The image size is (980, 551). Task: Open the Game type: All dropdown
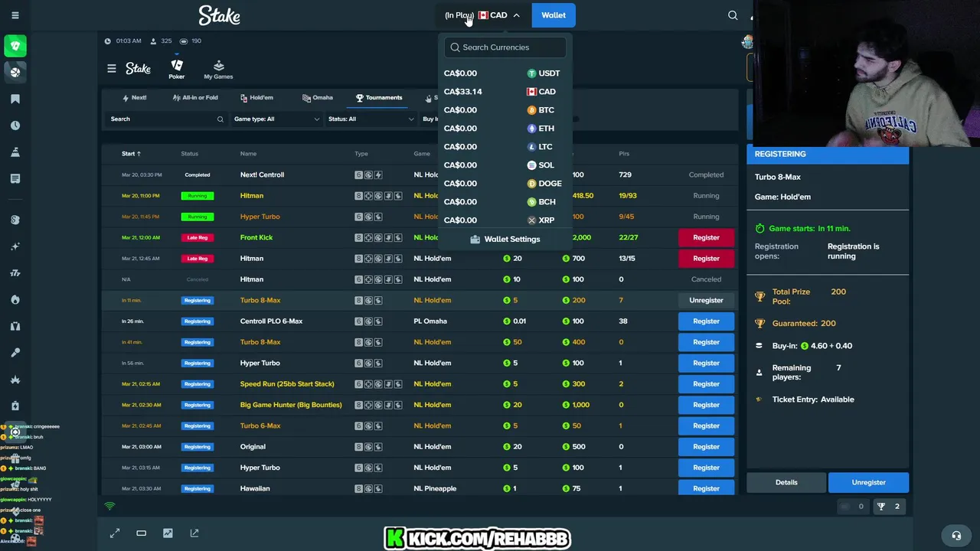[x=276, y=119]
